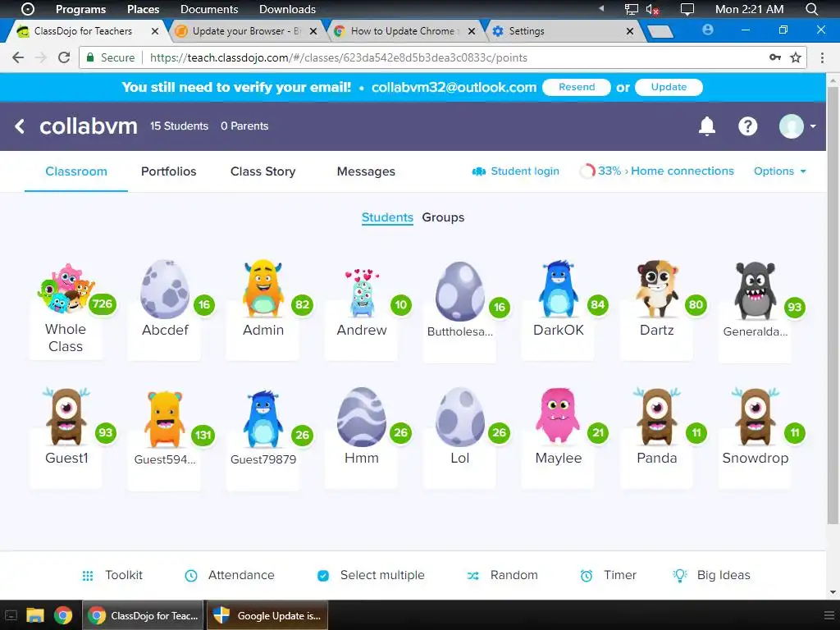This screenshot has height=630, width=840.
Task: Pick a Random student shuffle icon
Action: tap(473, 576)
